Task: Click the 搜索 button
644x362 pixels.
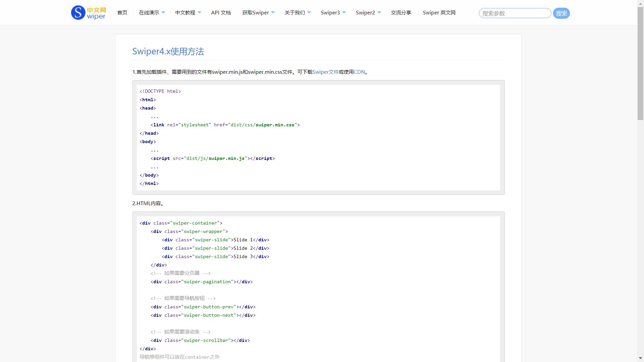Action: click(x=561, y=13)
